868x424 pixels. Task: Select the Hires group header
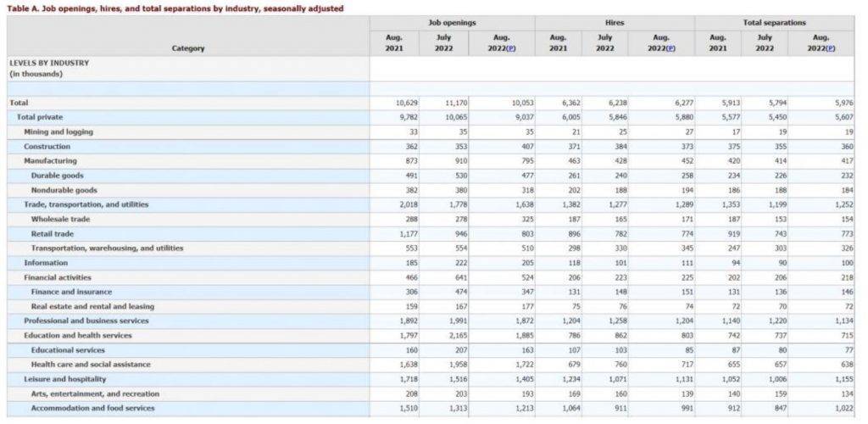point(615,22)
